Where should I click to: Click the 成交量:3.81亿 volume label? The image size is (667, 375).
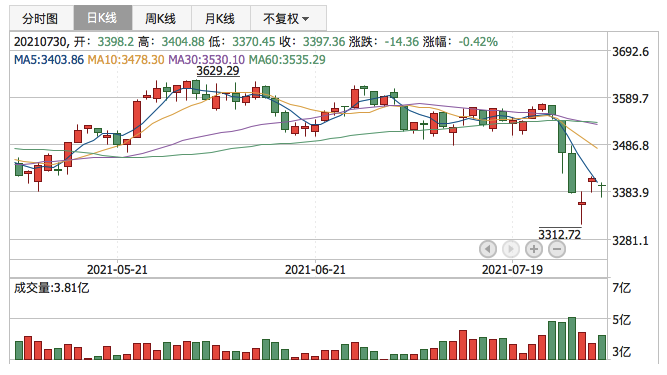tap(51, 288)
